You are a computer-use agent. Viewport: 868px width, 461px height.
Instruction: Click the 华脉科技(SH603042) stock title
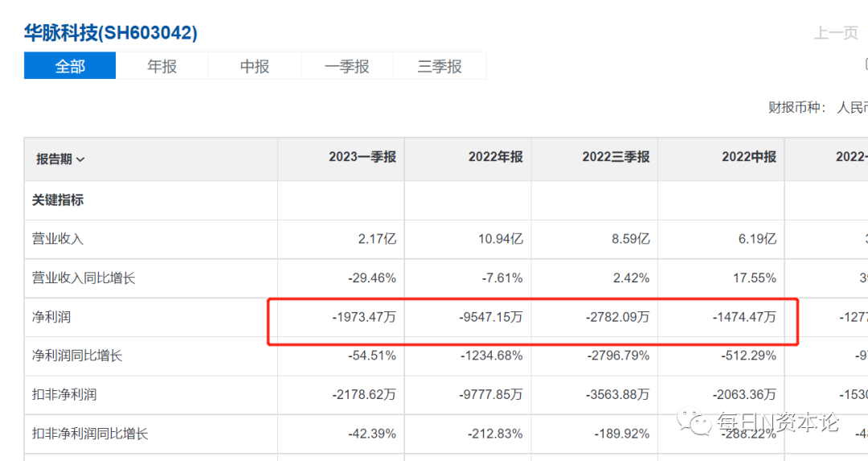click(110, 33)
